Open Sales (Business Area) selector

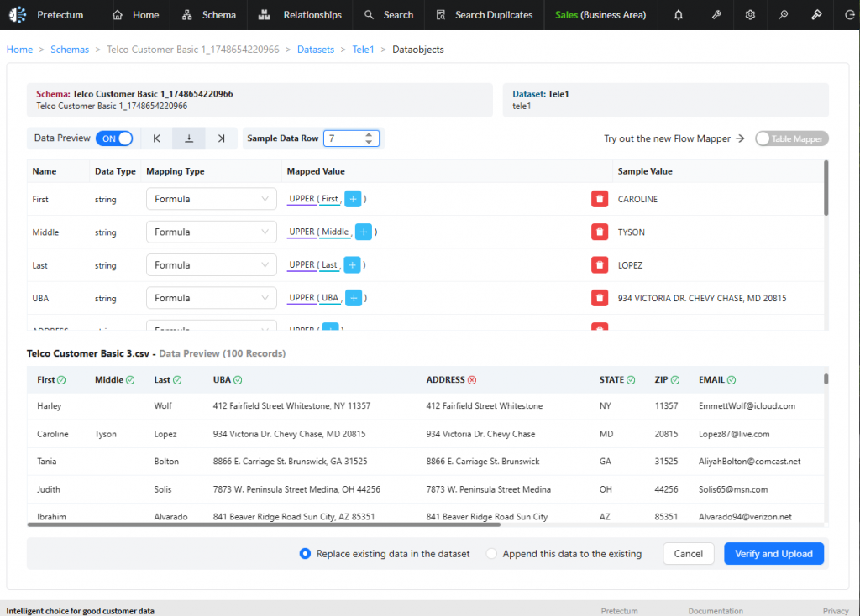coord(600,15)
